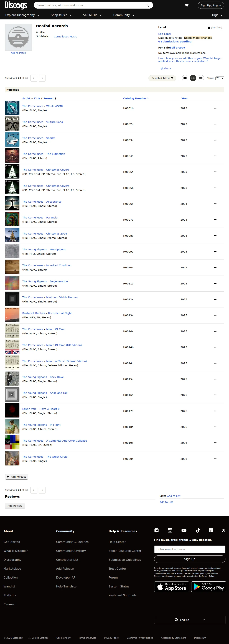Open Discogs TikTok page

(x=198, y=530)
